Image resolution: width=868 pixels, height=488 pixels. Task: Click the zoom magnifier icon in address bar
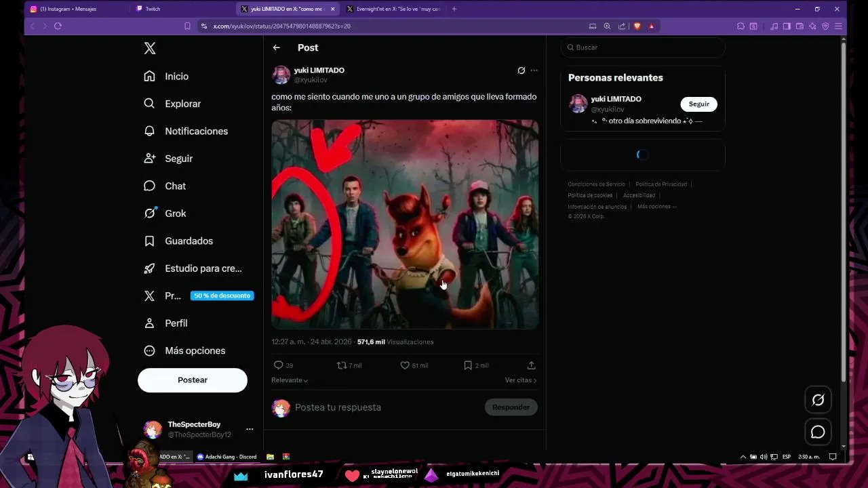[x=607, y=26]
